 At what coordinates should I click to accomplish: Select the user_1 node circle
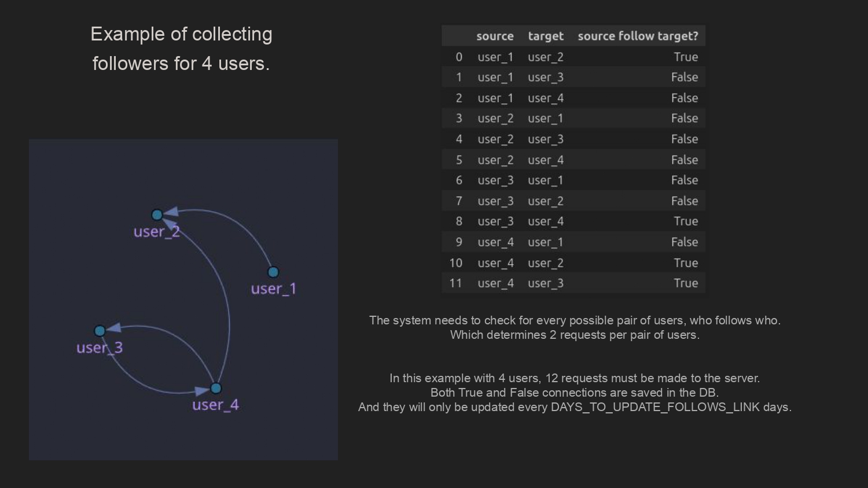273,272
